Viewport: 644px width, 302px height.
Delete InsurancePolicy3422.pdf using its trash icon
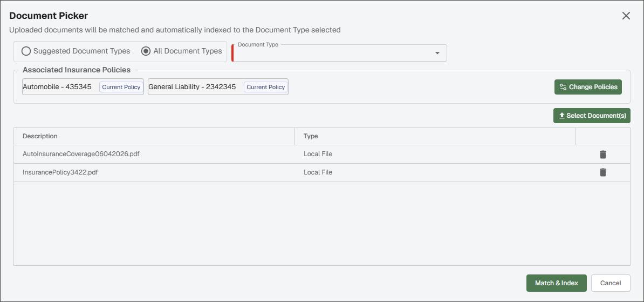pyautogui.click(x=602, y=172)
